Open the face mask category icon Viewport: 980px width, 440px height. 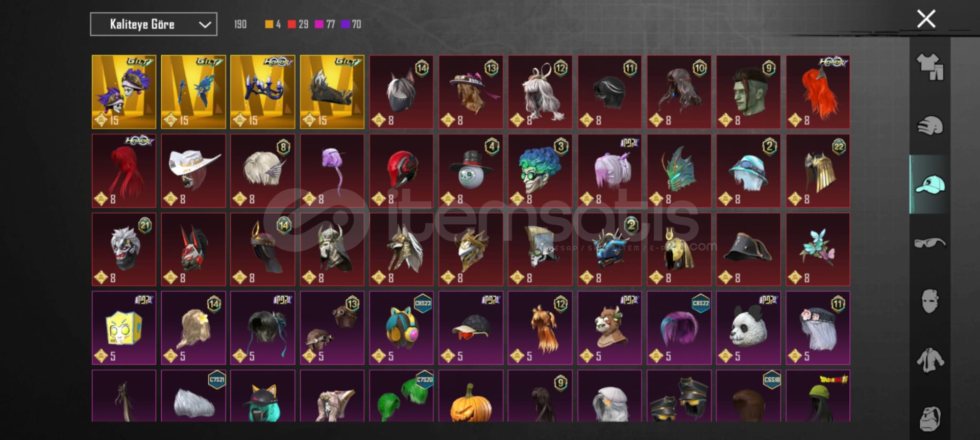930,301
